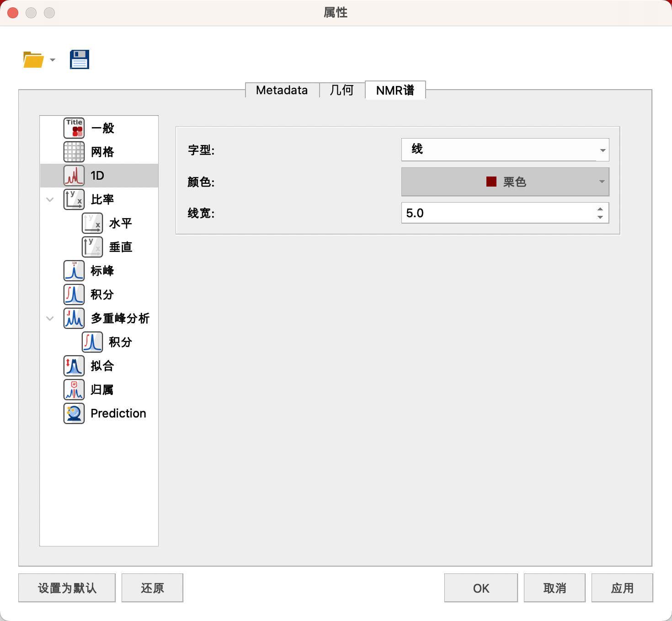Select the 一般 Title icon in sidebar
Screen dimensions: 672x621
coord(74,128)
